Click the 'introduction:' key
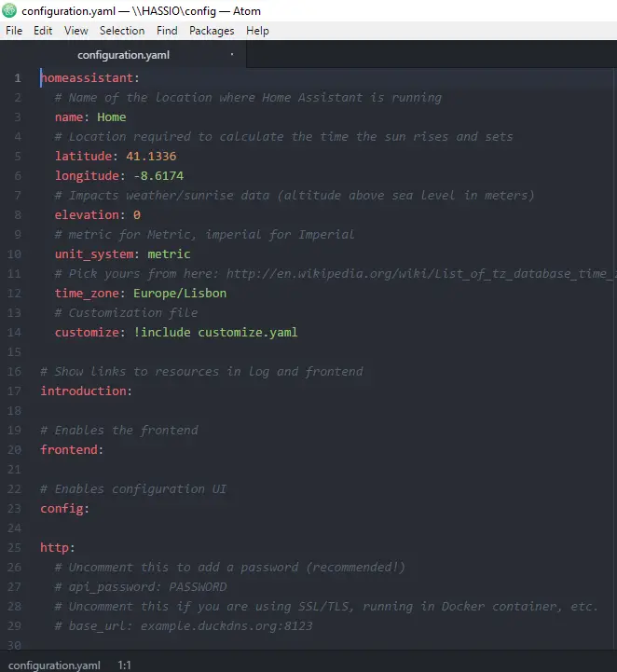The height and width of the screenshot is (672, 617). click(86, 391)
